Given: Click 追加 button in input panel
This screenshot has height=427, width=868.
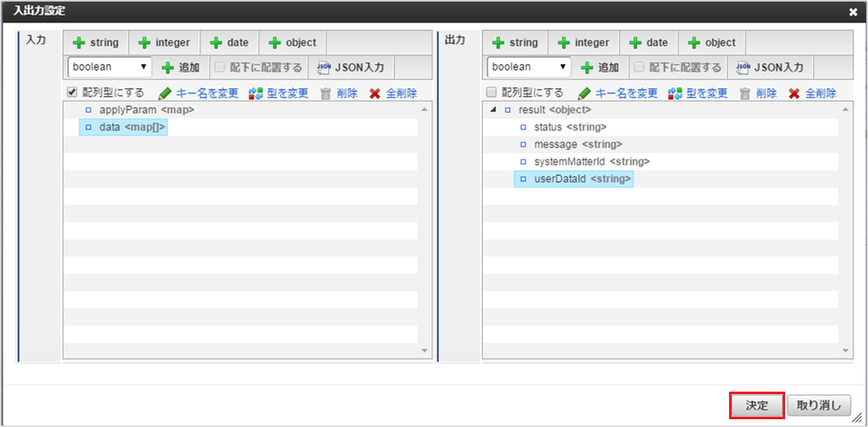Looking at the screenshot, I should (x=180, y=67).
